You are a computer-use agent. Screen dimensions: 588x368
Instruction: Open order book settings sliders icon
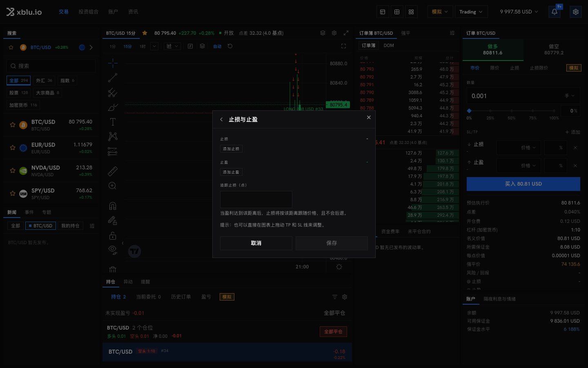pos(452,33)
